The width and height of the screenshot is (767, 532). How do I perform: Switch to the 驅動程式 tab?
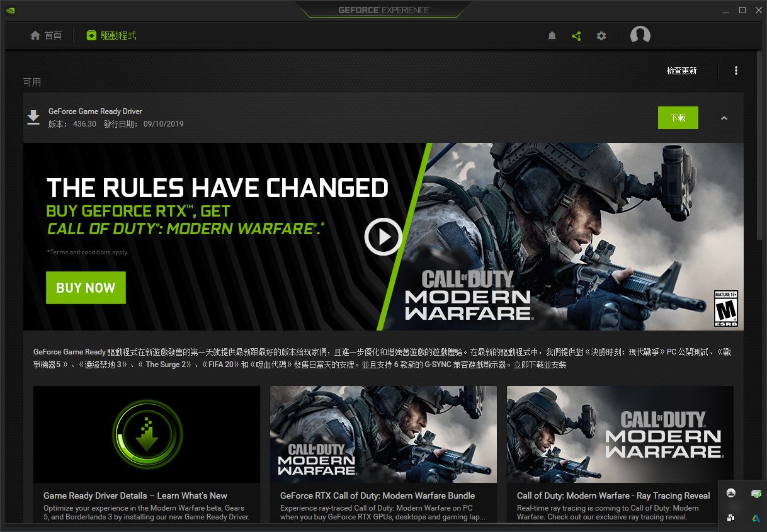click(x=111, y=35)
